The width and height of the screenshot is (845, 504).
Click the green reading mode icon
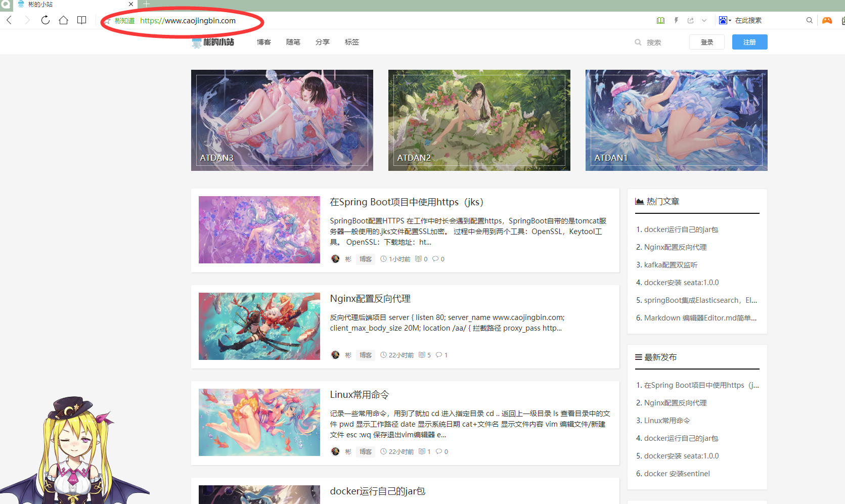(x=660, y=20)
